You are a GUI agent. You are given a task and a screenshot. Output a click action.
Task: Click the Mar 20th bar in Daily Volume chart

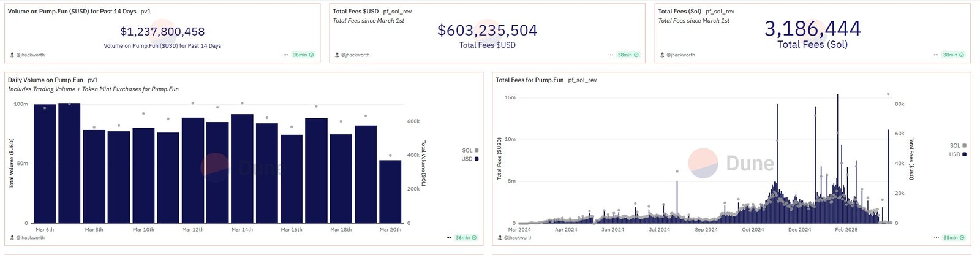pos(390,191)
